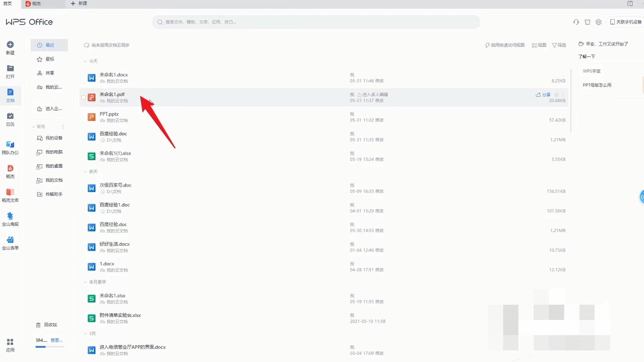This screenshot has height=362, width=644.
Task: Select 星标 in the navigation list
Action: coord(49,59)
